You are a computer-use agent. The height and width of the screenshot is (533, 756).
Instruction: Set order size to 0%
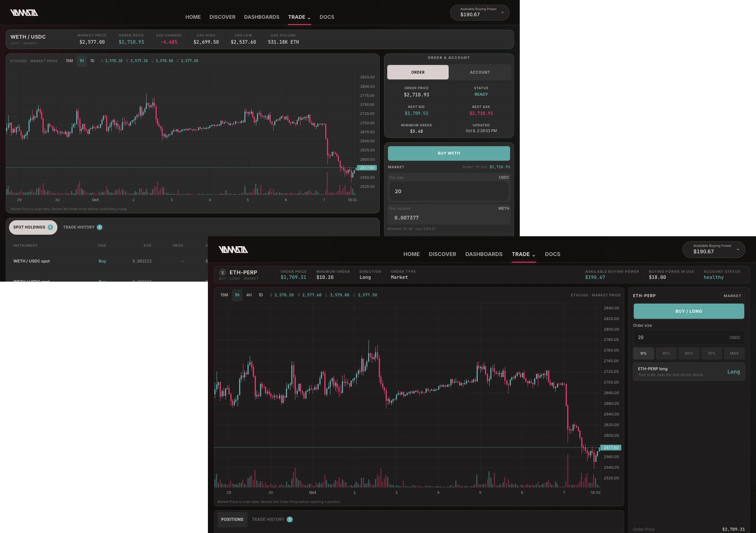[x=644, y=353]
